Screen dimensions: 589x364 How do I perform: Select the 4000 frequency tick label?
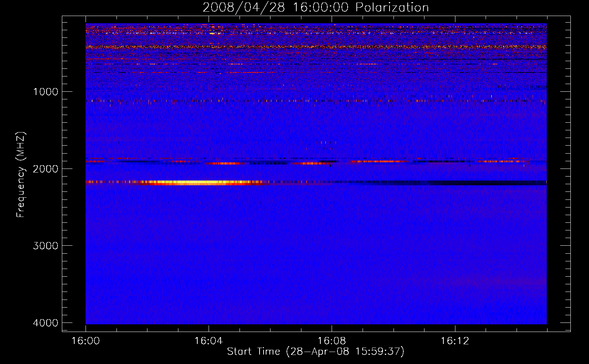tap(46, 323)
